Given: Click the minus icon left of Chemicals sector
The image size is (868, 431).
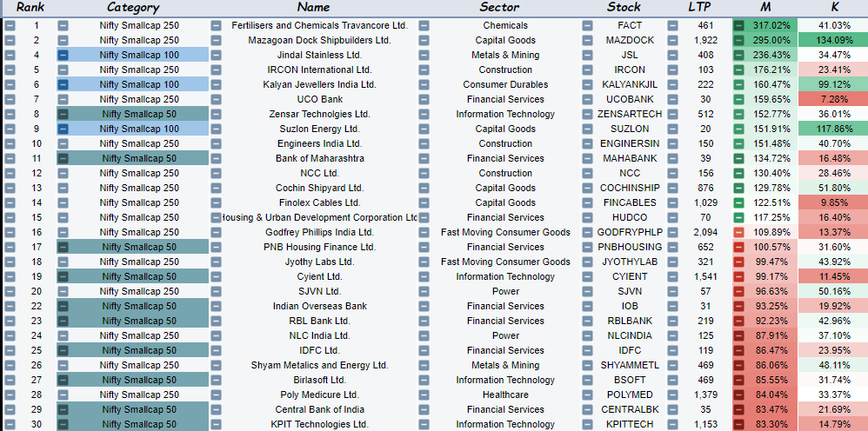Looking at the screenshot, I should (x=424, y=25).
